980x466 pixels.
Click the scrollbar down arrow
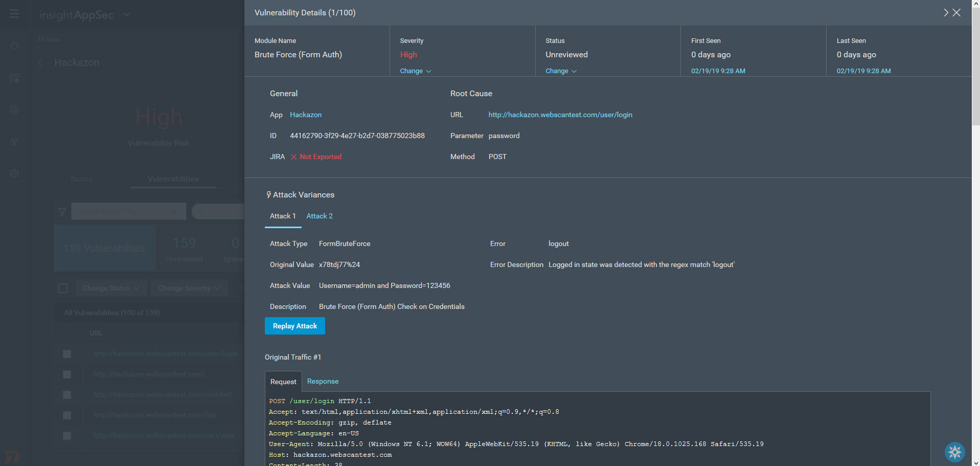976,462
